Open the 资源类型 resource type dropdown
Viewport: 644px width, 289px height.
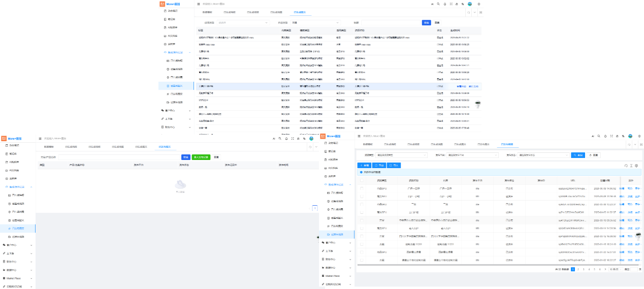coord(401,155)
